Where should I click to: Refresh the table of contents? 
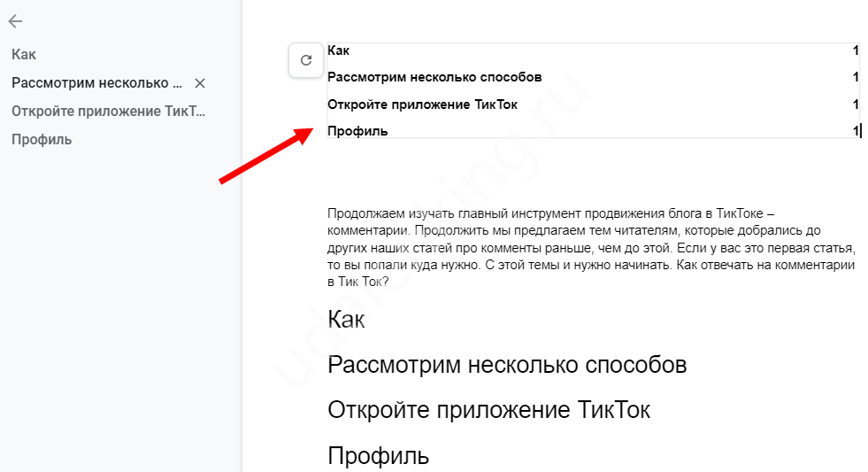click(x=306, y=60)
